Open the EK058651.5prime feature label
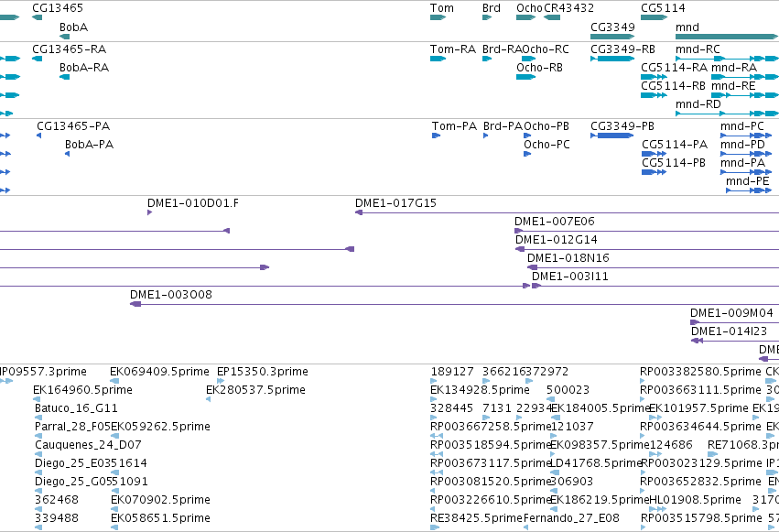779x532 pixels. [160, 518]
